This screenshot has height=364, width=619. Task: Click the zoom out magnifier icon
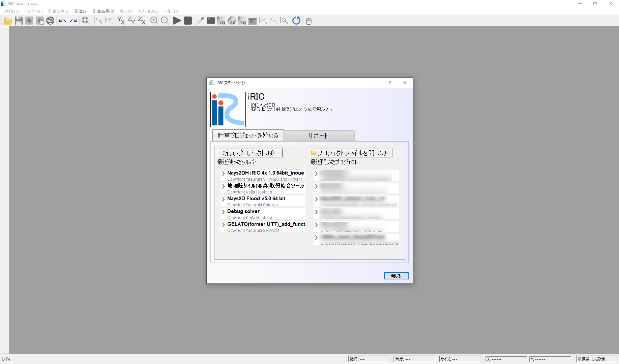[165, 21]
